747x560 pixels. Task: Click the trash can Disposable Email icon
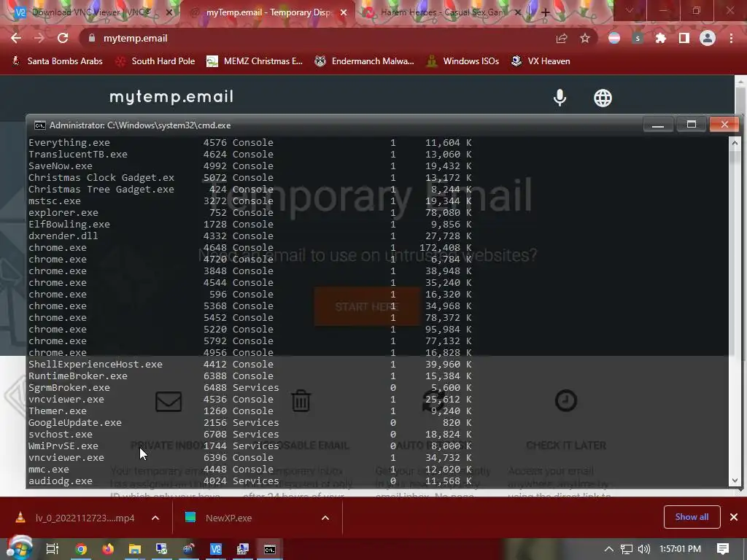(x=301, y=400)
